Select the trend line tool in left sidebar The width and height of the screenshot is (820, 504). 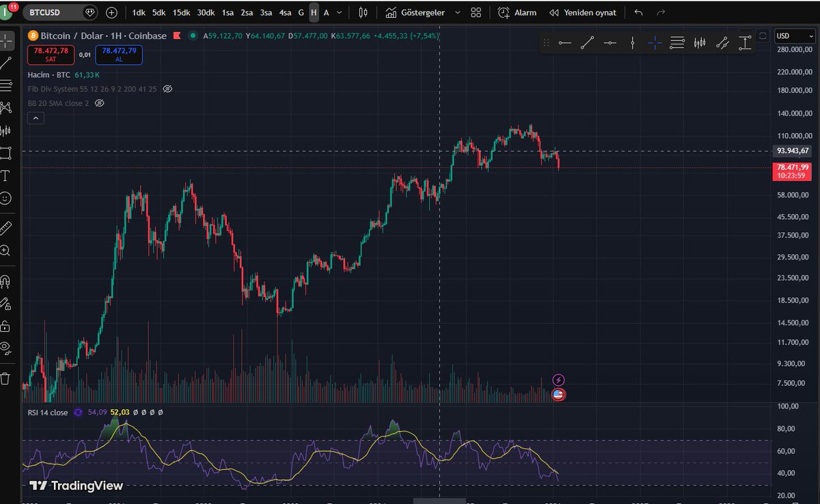[x=5, y=64]
